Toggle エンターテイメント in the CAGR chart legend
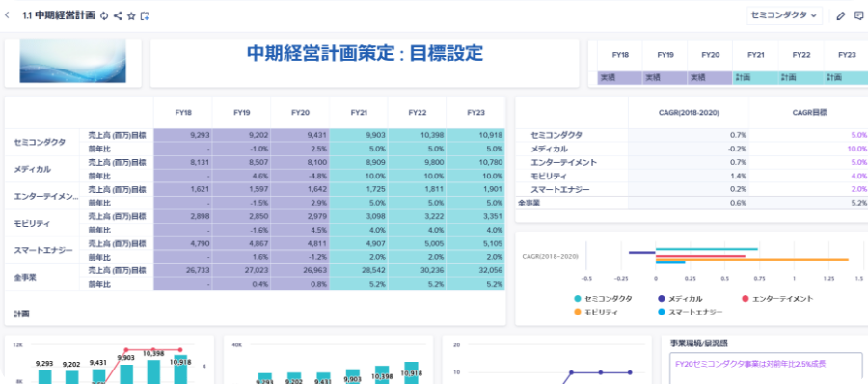Image resolution: width=868 pixels, height=384 pixels. 777,299
